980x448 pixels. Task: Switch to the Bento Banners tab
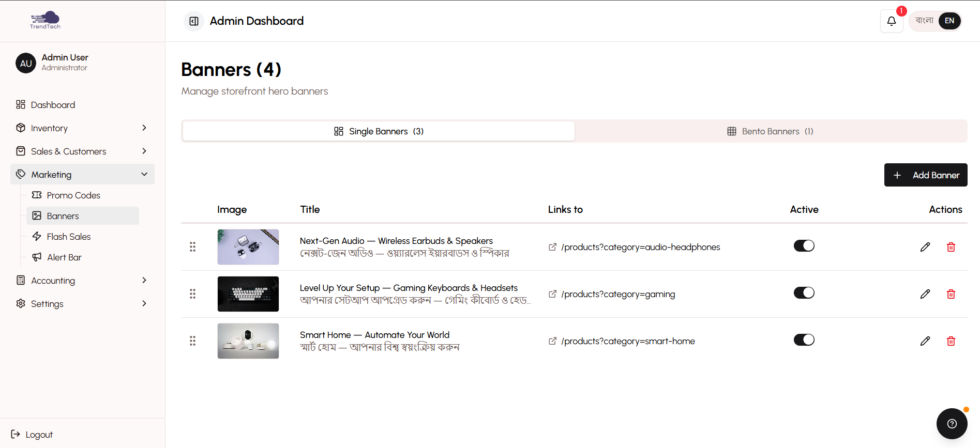point(770,131)
